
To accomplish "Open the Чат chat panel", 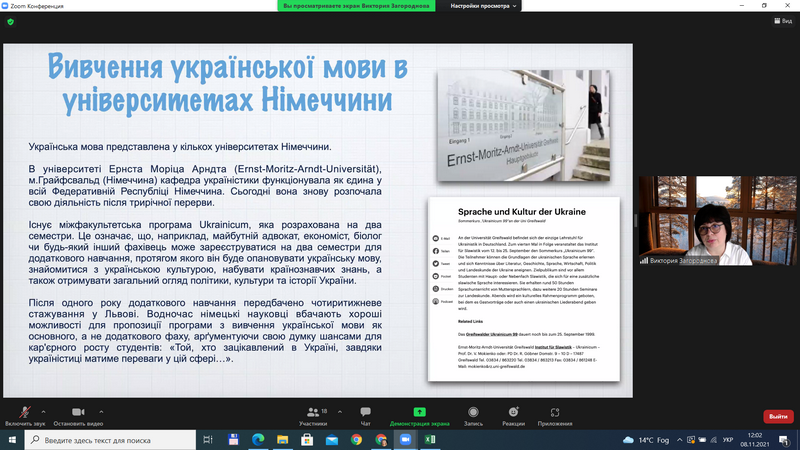I will [x=365, y=416].
